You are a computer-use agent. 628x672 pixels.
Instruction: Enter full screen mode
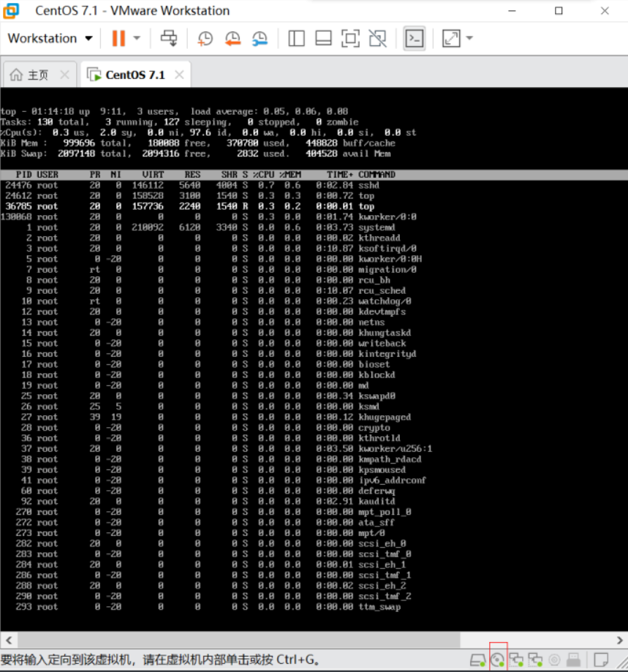(x=350, y=38)
